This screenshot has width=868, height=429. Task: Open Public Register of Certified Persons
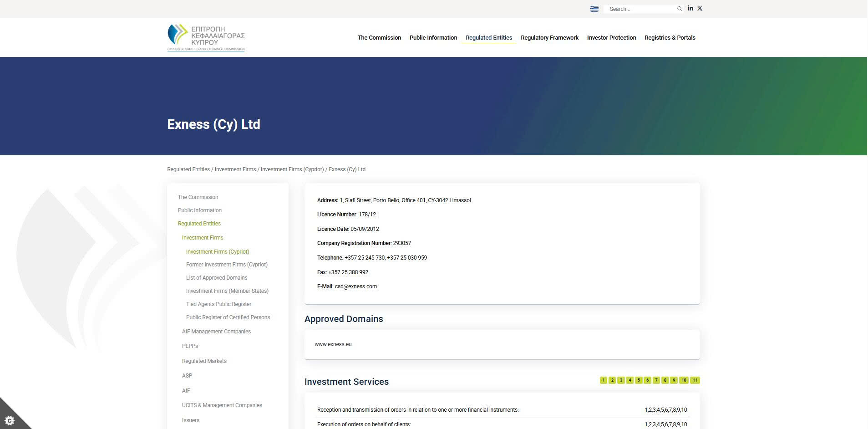coord(228,317)
